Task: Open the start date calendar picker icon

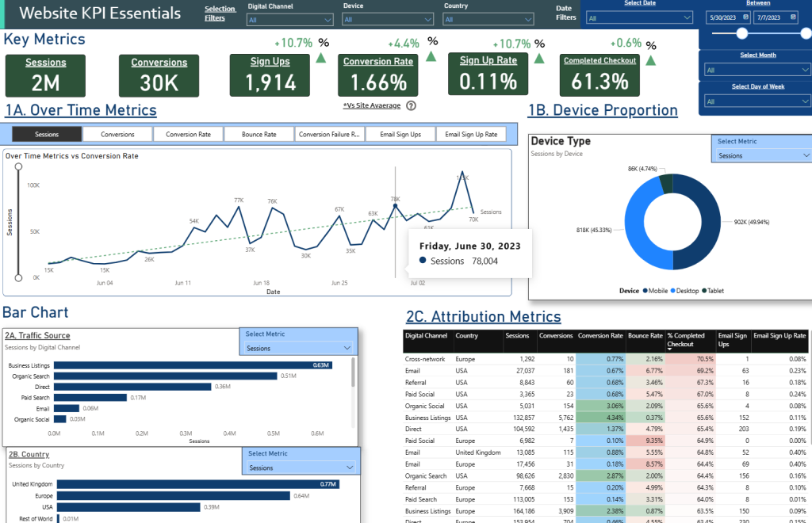Action: pyautogui.click(x=747, y=17)
